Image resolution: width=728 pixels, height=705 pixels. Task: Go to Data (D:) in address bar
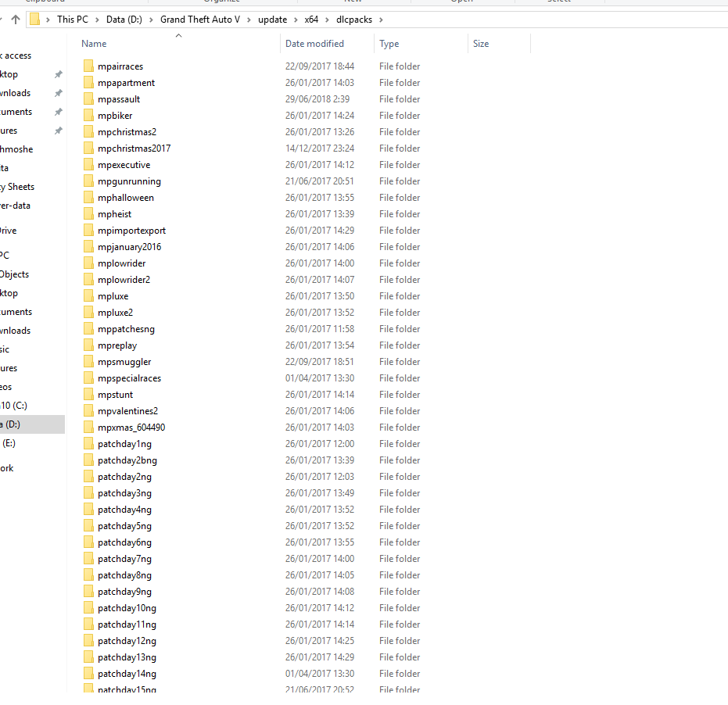(x=124, y=20)
